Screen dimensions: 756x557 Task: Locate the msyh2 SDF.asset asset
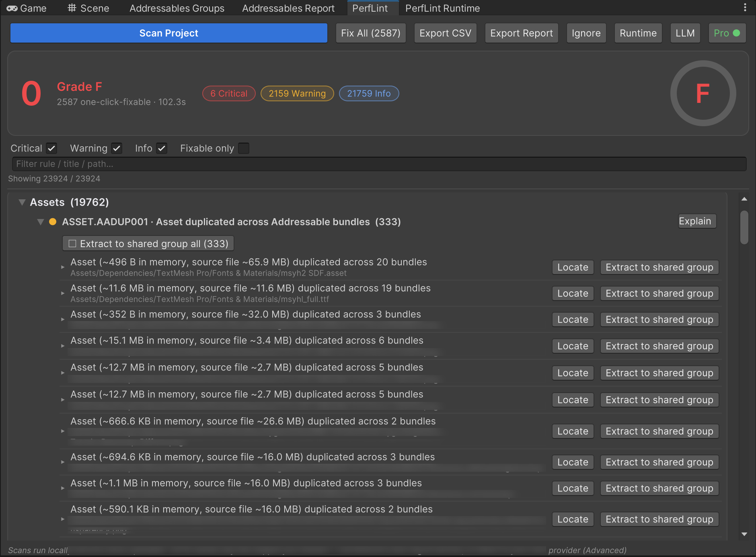click(573, 267)
